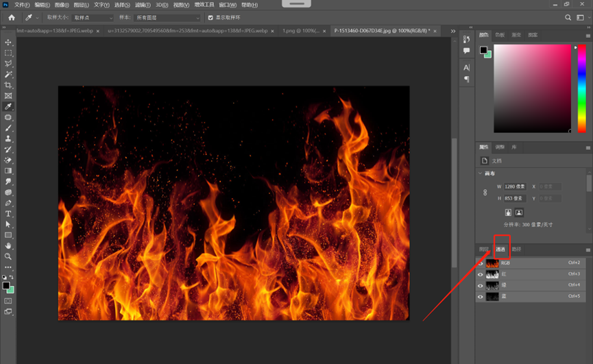Hide the RGB channel eye icon
Screen dimensions: 593x364
click(x=481, y=263)
